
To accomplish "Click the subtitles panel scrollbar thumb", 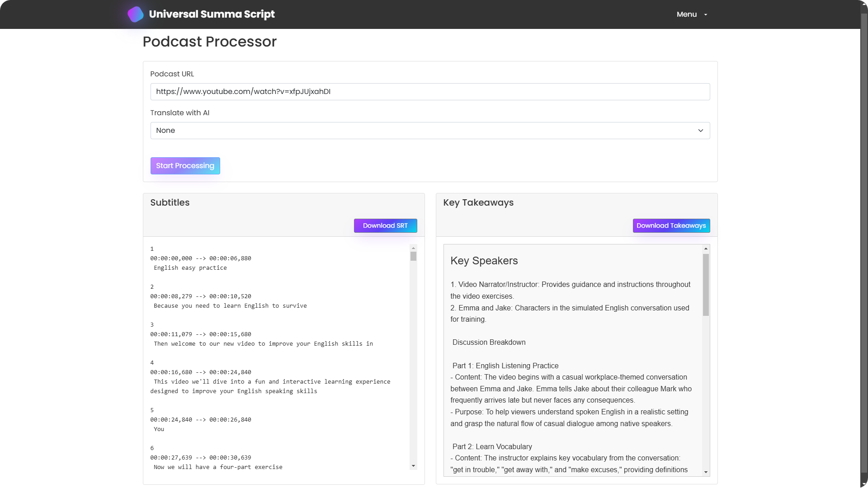I will click(x=413, y=256).
